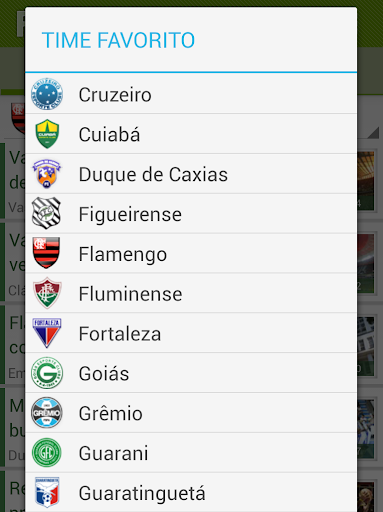Screen dimensions: 383x512
Task: Open team dropdown arrow behind the dialog
Action: coord(373,132)
